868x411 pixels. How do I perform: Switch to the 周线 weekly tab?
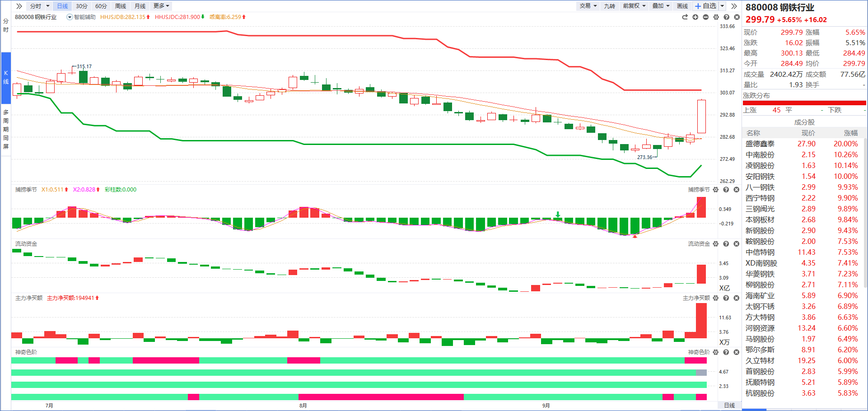(x=121, y=6)
